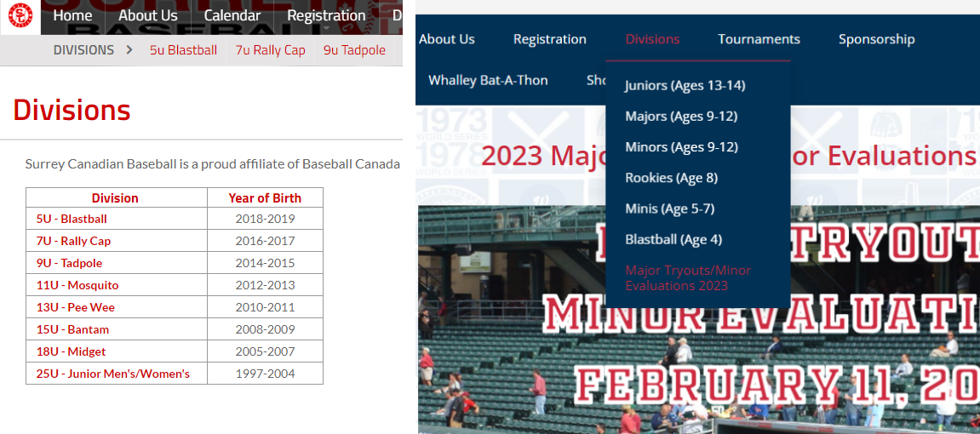The height and width of the screenshot is (434, 980).
Task: Open the Home menu item
Action: 72,15
